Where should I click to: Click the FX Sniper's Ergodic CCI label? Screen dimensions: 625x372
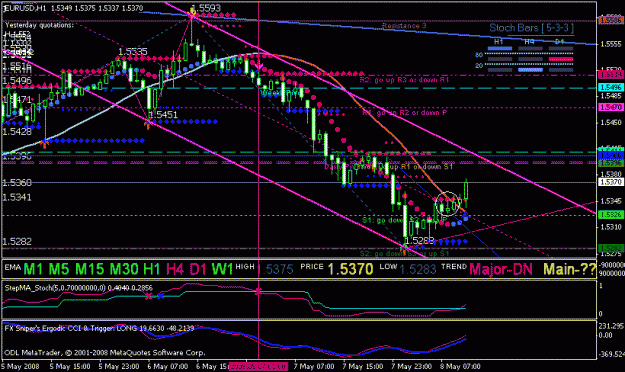point(99,328)
